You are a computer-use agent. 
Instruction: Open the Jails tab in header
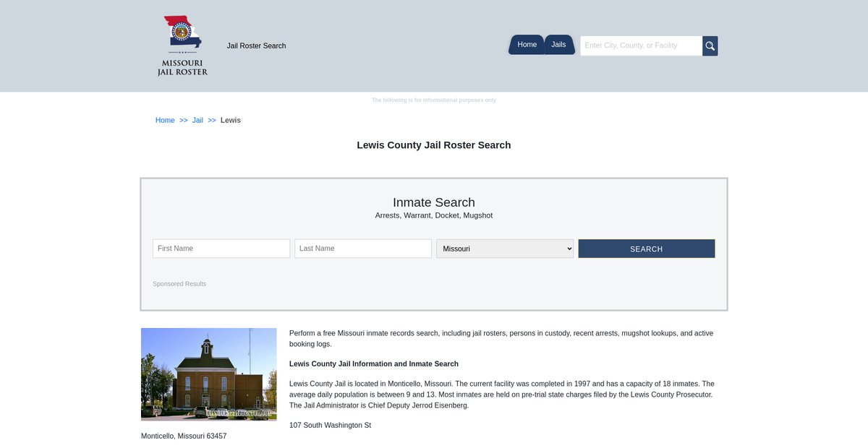(x=558, y=45)
